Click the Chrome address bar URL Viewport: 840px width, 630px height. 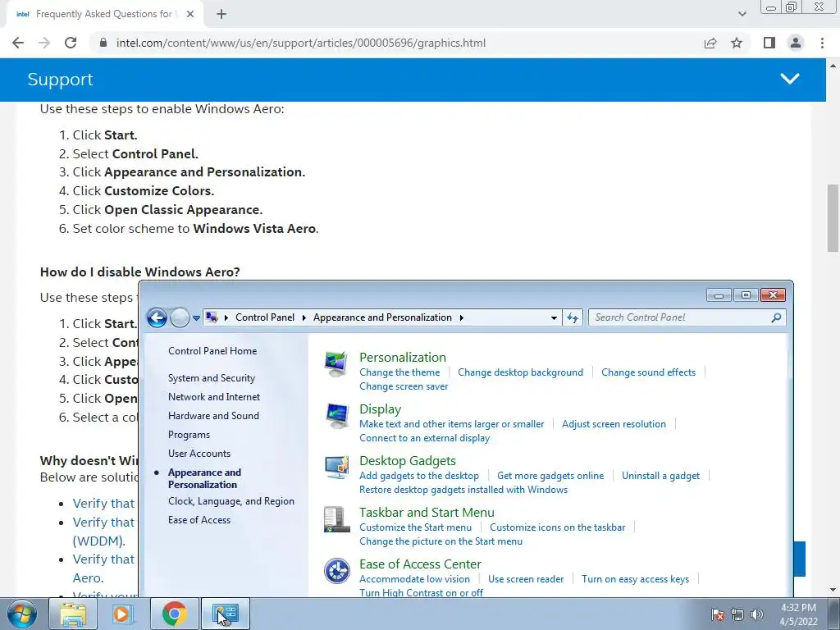tap(300, 43)
